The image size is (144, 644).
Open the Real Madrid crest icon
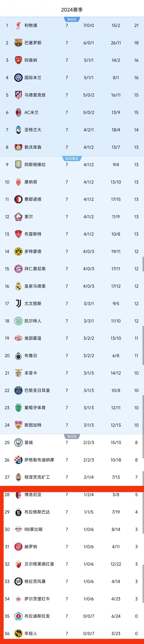(18, 286)
